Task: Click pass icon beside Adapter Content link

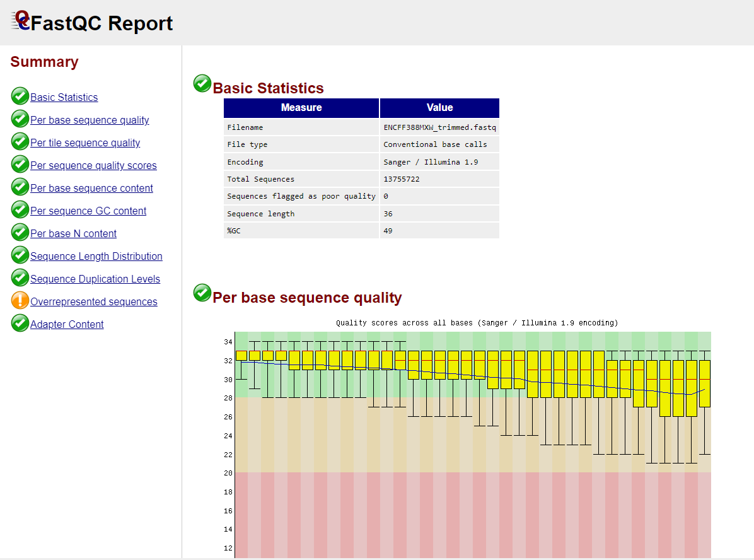Action: [20, 323]
